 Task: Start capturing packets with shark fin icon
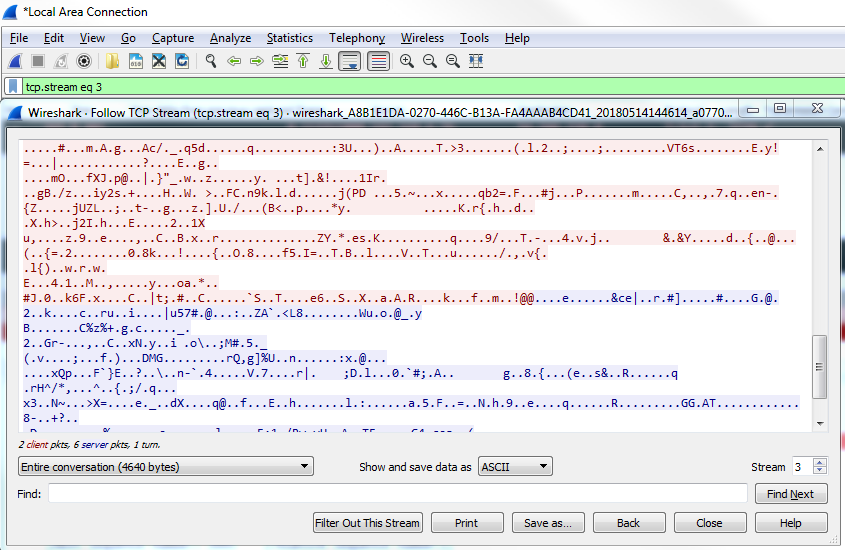15,61
